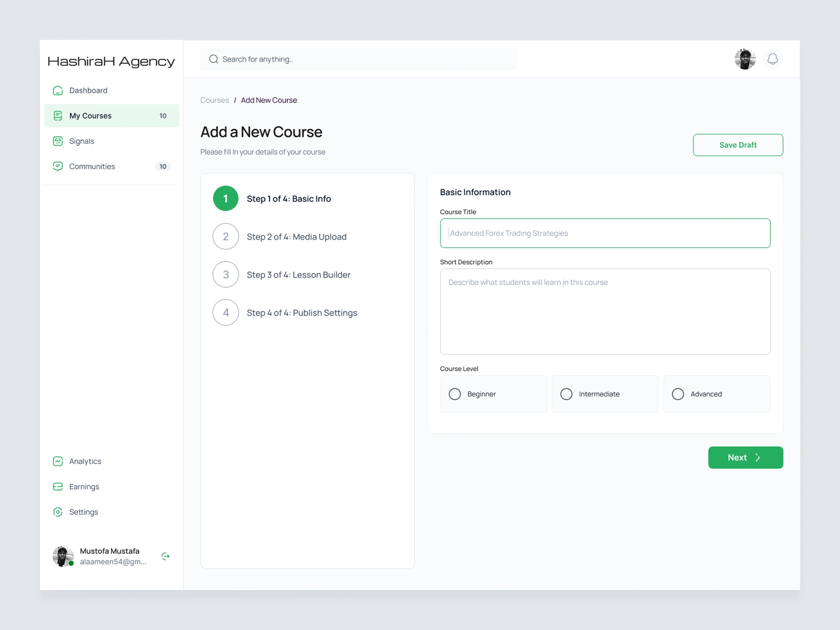Image resolution: width=840 pixels, height=630 pixels.
Task: Click the logout icon beside Mustofa Mustafa
Action: pyautogui.click(x=165, y=556)
